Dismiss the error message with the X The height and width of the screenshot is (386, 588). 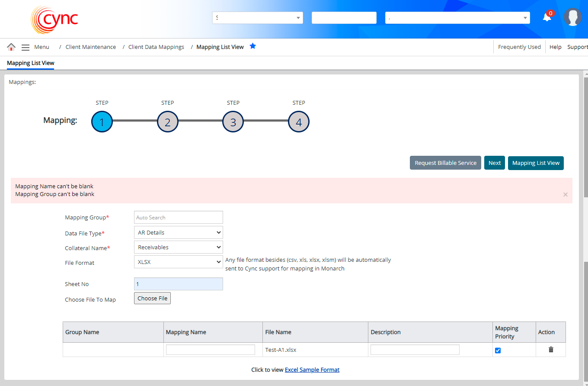[x=565, y=195]
